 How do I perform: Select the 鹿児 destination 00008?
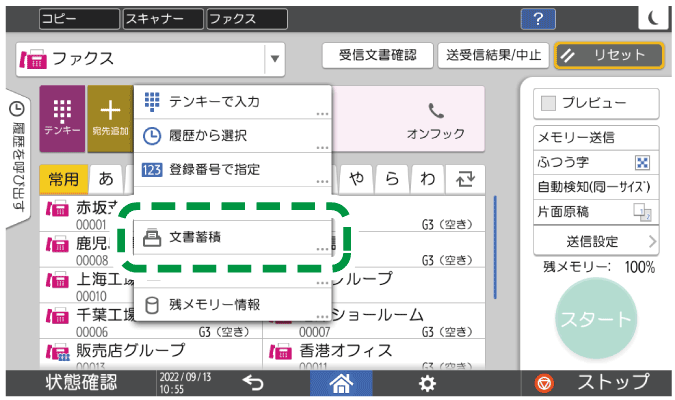(82, 250)
